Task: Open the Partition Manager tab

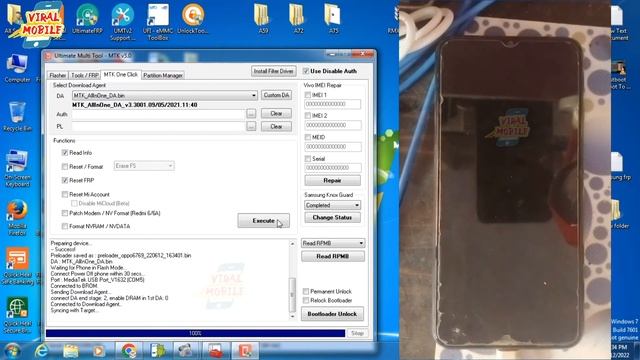Action: tap(163, 76)
